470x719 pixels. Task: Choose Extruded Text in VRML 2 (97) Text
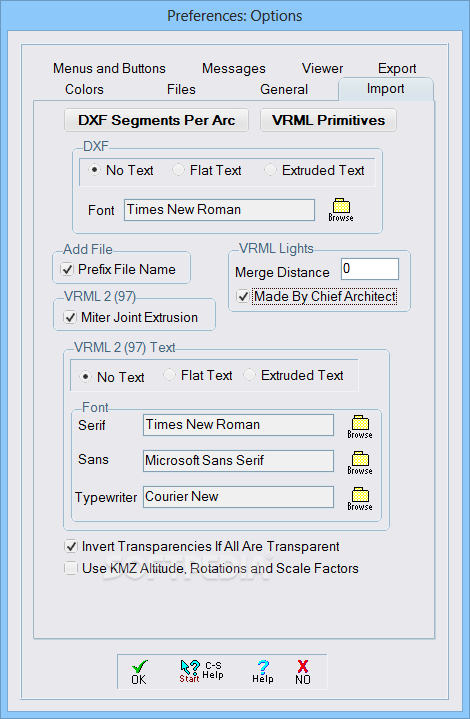[249, 375]
